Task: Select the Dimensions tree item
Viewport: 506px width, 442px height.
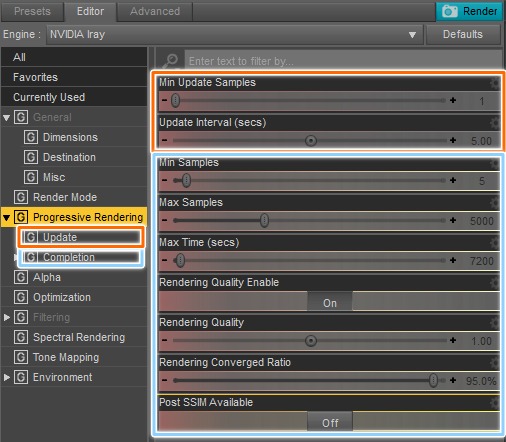Action: [70, 137]
